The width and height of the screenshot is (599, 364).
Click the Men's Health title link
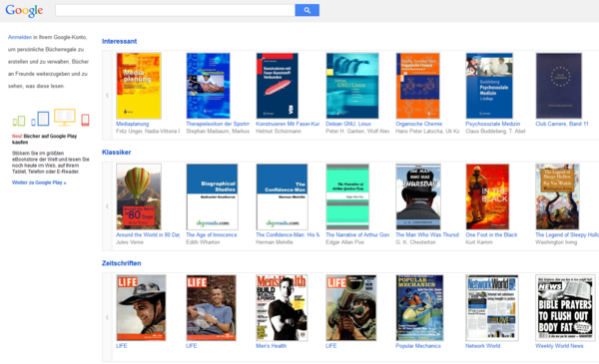272,346
